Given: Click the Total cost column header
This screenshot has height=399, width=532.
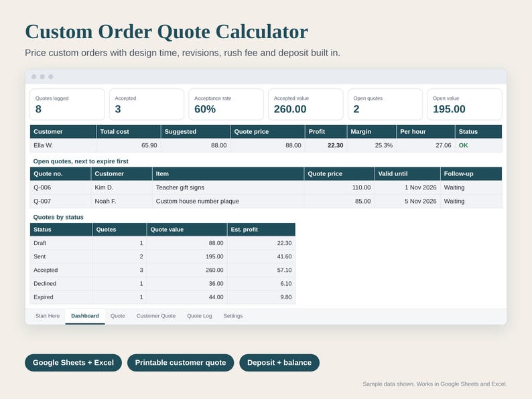Looking at the screenshot, I should pyautogui.click(x=129, y=131).
